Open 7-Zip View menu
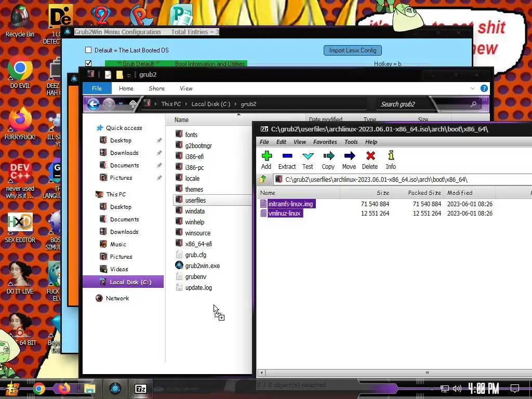The width and height of the screenshot is (532, 399). pyautogui.click(x=300, y=142)
